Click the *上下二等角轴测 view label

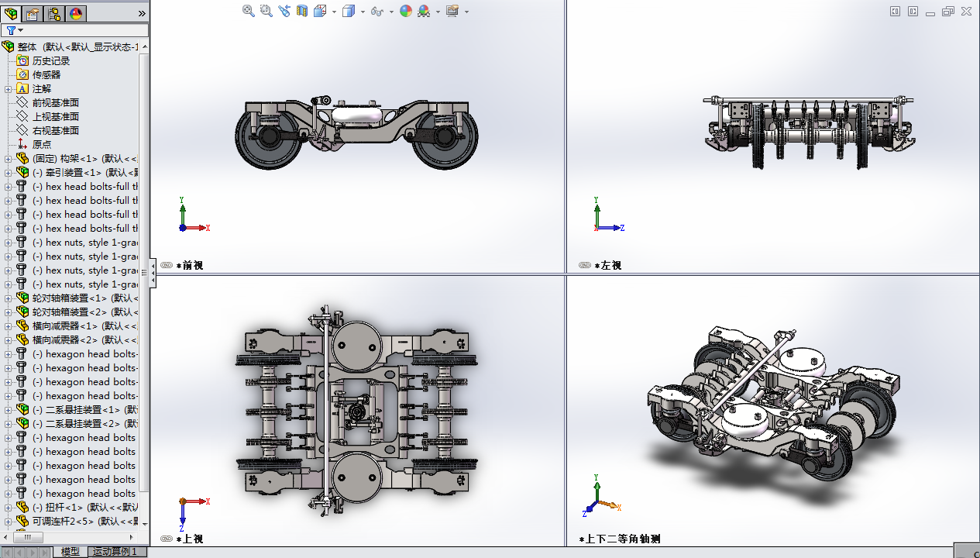click(620, 539)
